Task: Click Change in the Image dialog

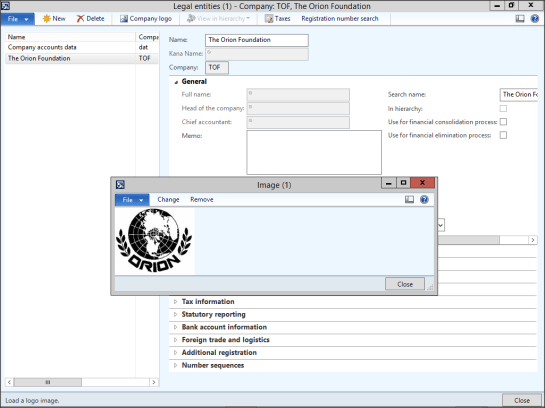Action: 168,199
